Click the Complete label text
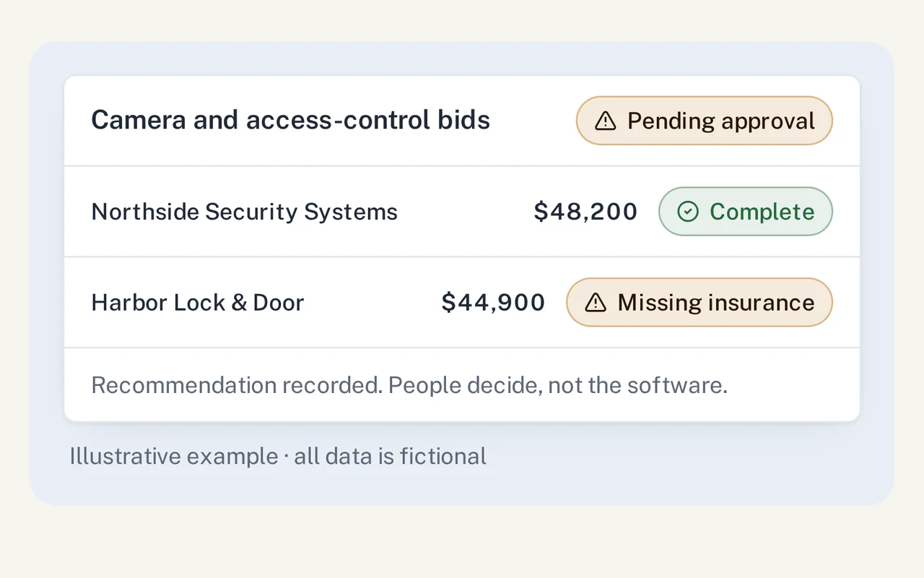Viewport: 924px width, 578px height. click(x=762, y=212)
